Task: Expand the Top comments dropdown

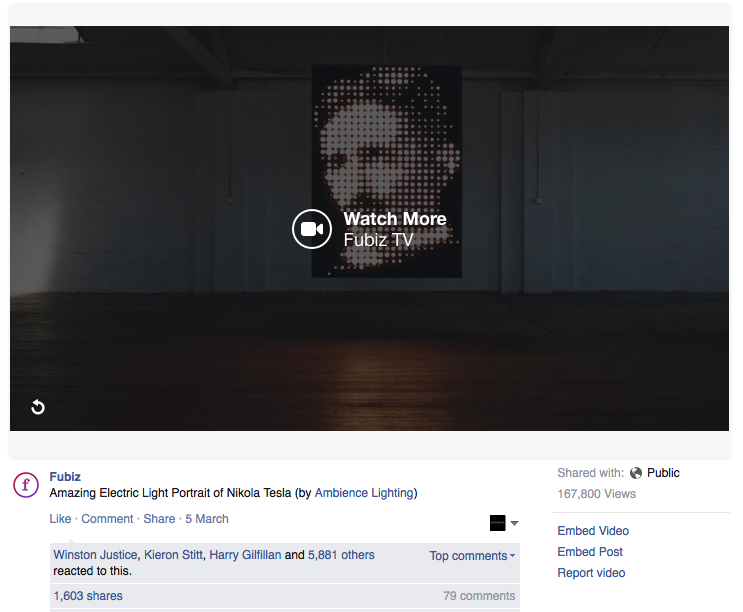Action: point(472,556)
